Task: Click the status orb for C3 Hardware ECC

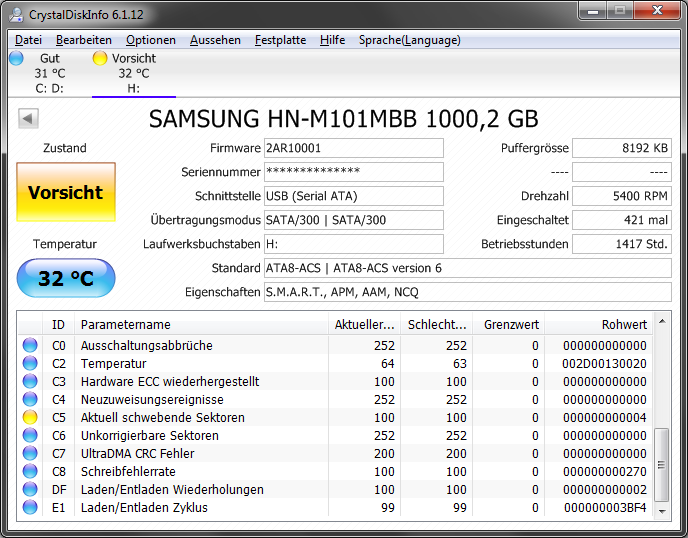Action: point(30,381)
